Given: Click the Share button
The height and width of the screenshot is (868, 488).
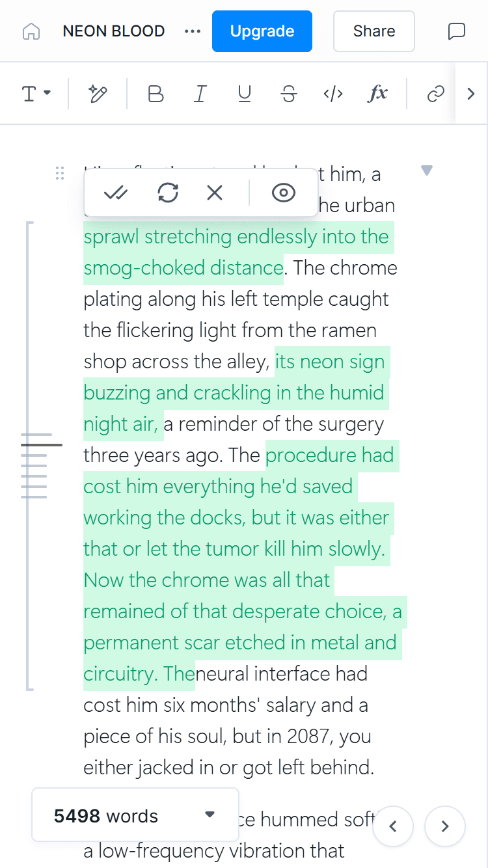Looking at the screenshot, I should point(374,31).
